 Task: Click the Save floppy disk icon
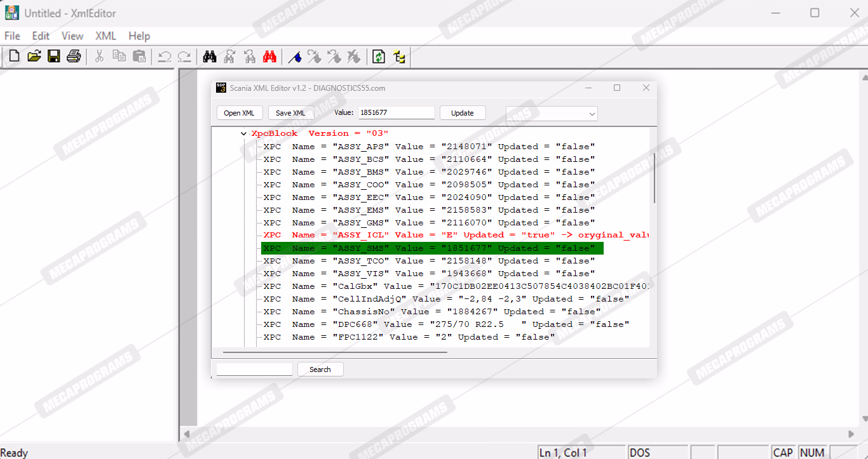click(x=54, y=57)
